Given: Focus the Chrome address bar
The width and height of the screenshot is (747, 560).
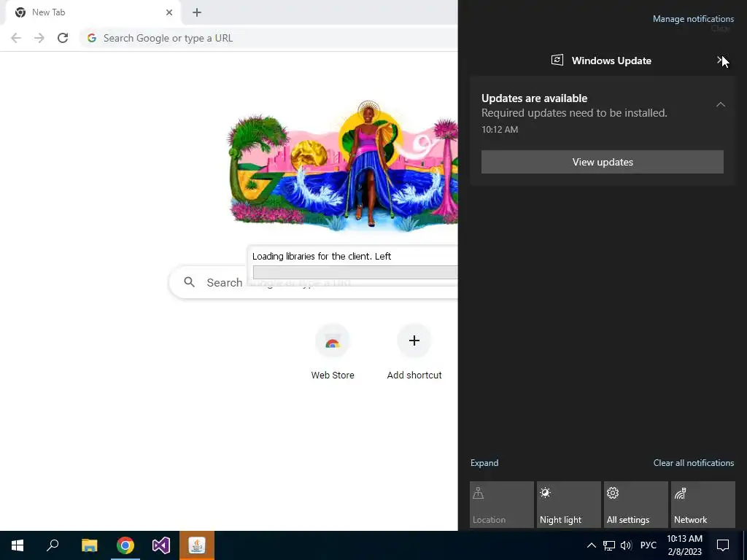Looking at the screenshot, I should point(269,38).
